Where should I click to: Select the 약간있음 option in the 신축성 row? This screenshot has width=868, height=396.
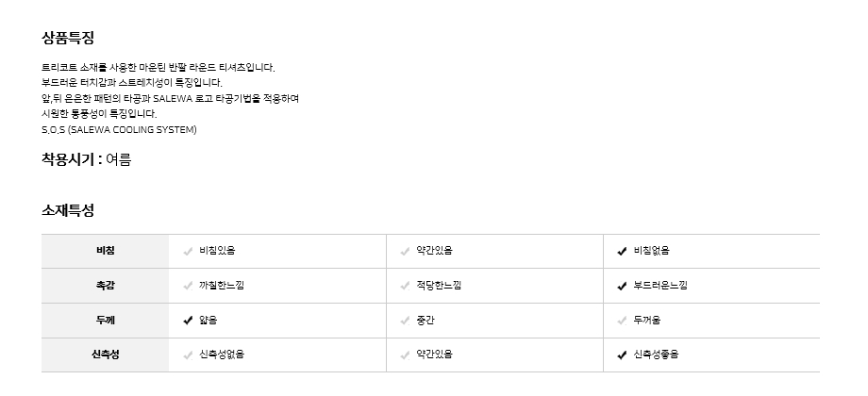(434, 355)
